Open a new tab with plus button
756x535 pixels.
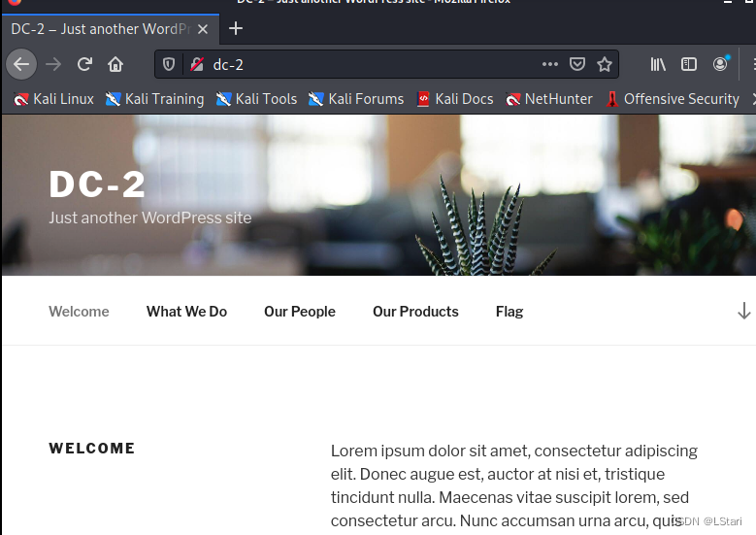236,28
